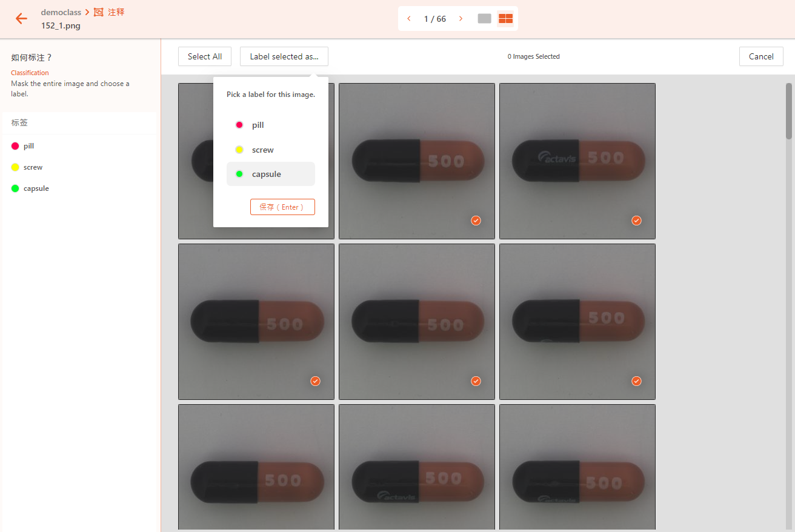Click the vertical scrollbar thumb of the grid
Image resolution: width=795 pixels, height=532 pixels.
789,111
